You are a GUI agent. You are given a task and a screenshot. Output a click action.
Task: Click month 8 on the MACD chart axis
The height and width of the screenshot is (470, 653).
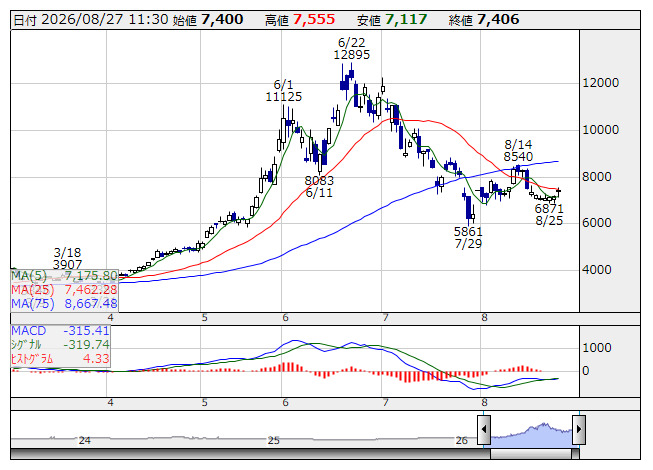pos(484,403)
